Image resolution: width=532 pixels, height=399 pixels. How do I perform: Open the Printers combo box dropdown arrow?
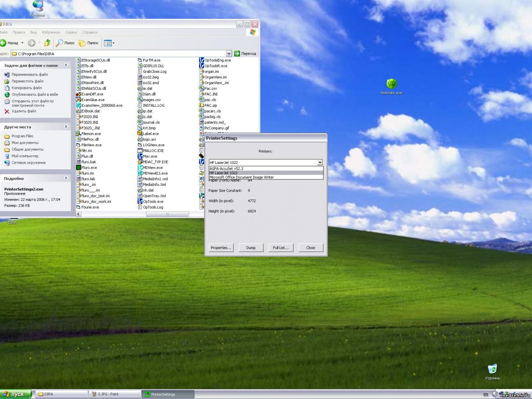point(320,162)
